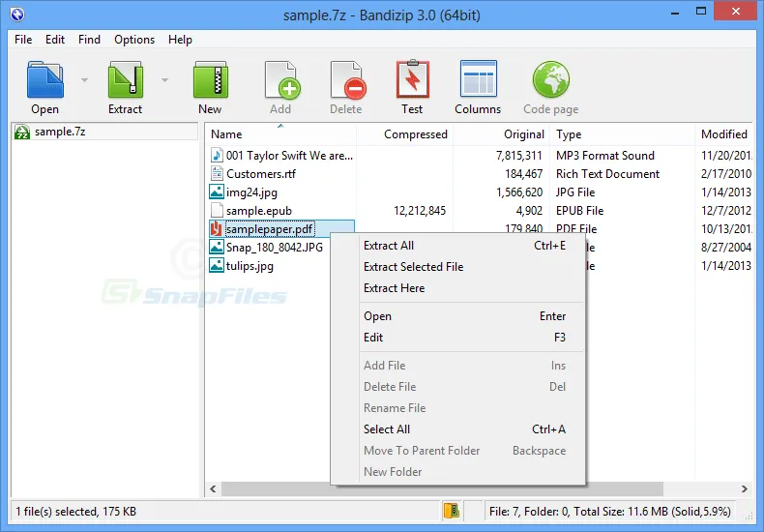Sort by the Type column header
Screen dimensions: 764x532
tap(622, 134)
